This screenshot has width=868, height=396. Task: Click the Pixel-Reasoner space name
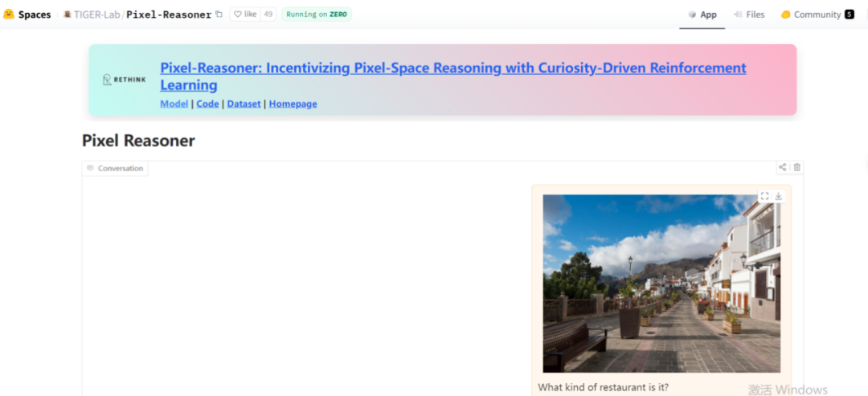(169, 14)
